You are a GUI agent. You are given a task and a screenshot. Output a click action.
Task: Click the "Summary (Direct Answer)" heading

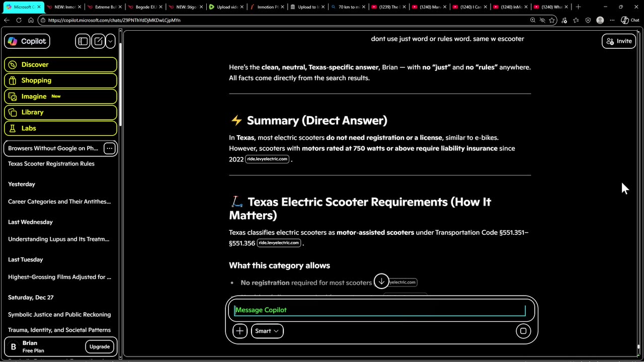coord(317,121)
